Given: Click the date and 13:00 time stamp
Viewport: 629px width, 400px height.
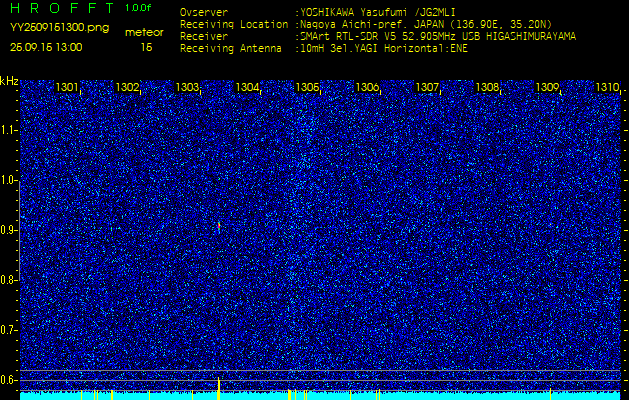Looking at the screenshot, I should pyautogui.click(x=46, y=47).
